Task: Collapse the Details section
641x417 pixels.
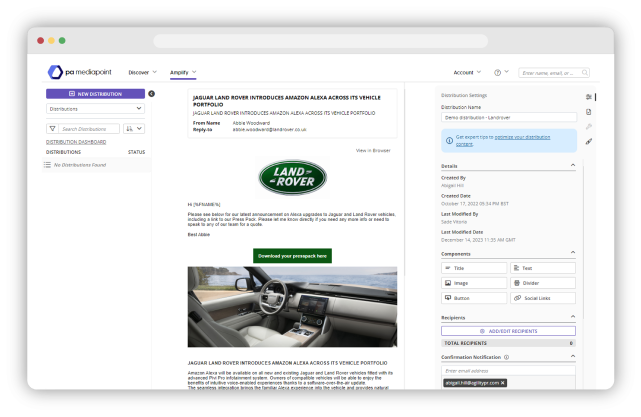Action: (x=573, y=166)
